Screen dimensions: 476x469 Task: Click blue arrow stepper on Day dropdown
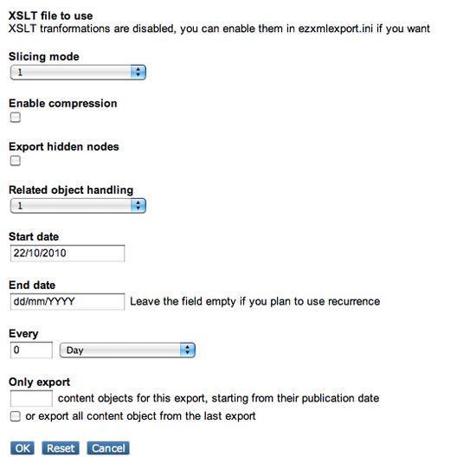[x=187, y=350]
